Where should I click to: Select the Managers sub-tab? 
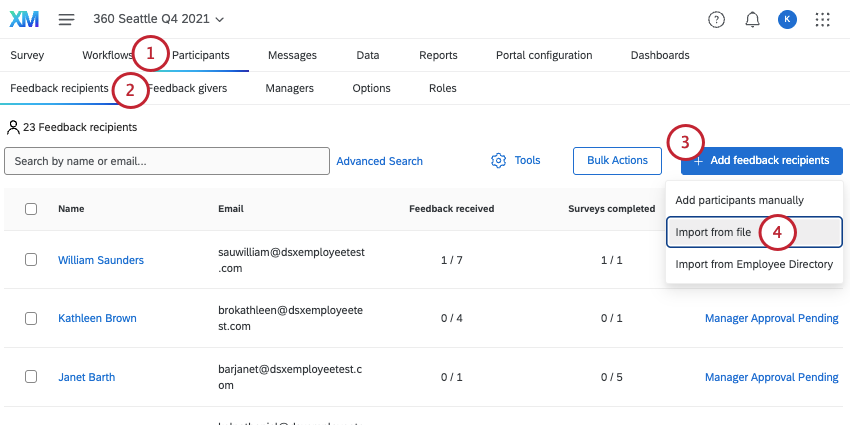click(289, 88)
